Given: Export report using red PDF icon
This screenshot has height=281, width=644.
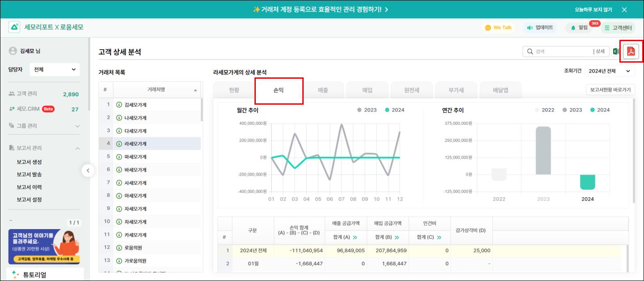Looking at the screenshot, I should [x=631, y=51].
